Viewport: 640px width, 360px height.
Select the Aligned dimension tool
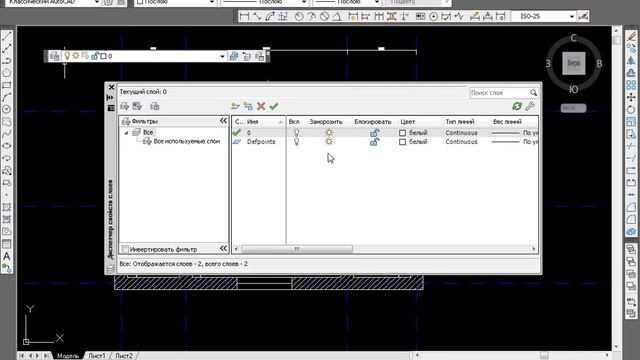[x=257, y=16]
